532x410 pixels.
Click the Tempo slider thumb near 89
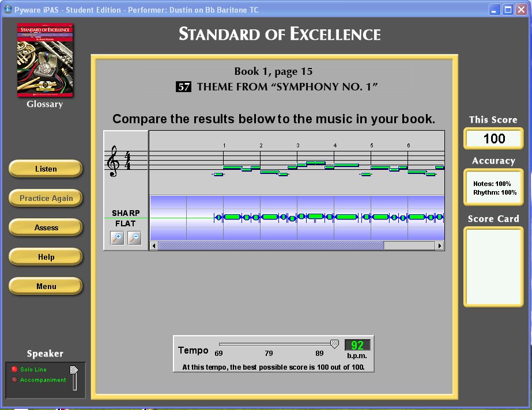(334, 343)
